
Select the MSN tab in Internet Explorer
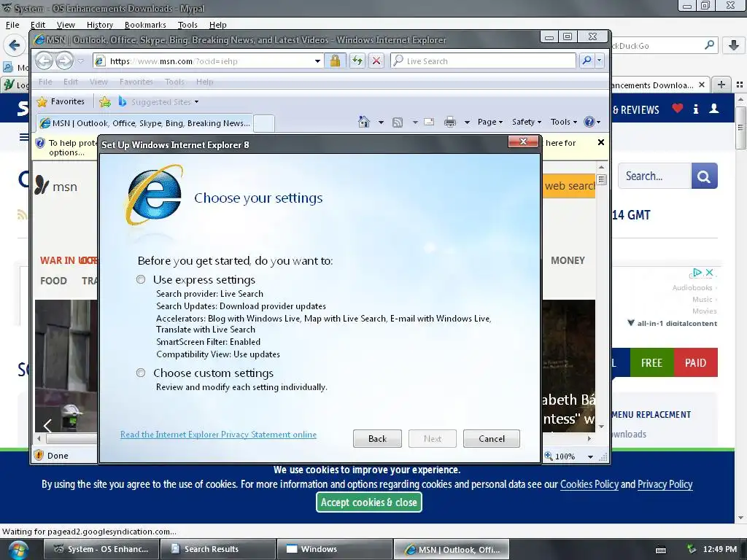(x=145, y=123)
